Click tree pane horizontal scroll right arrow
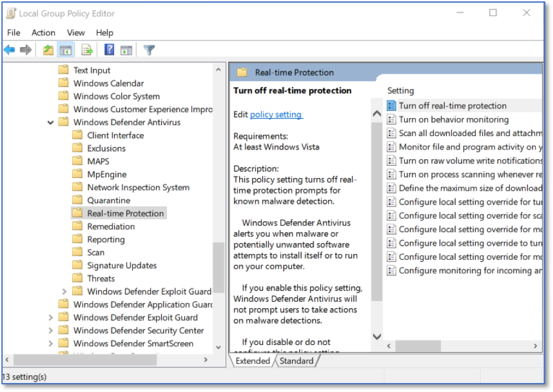The image size is (553, 392). point(206,360)
